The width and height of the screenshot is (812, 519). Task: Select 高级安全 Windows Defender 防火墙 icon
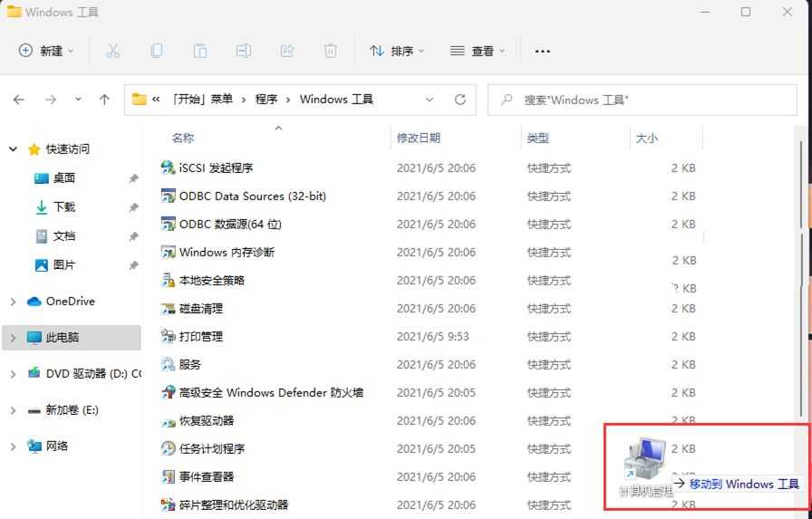click(169, 392)
